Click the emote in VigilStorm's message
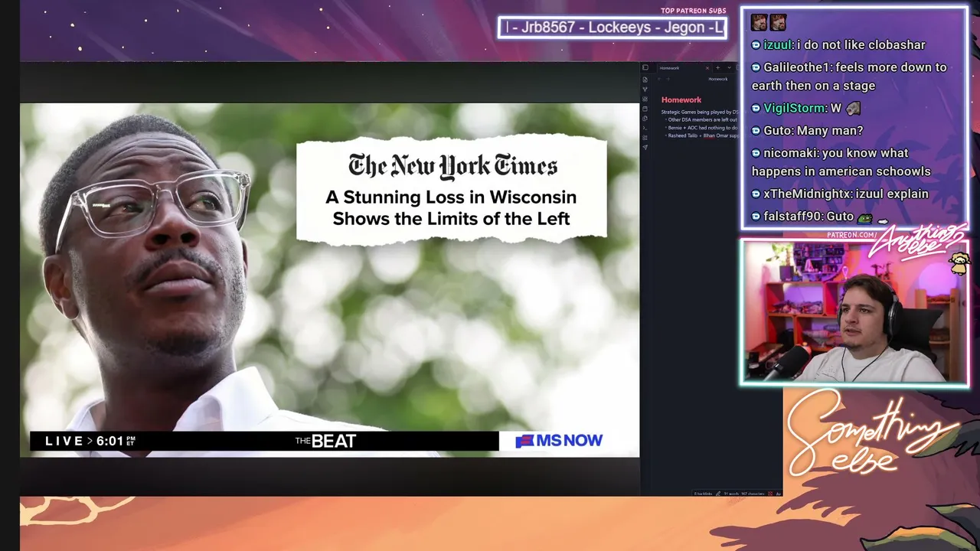This screenshot has height=551, width=980. click(853, 109)
